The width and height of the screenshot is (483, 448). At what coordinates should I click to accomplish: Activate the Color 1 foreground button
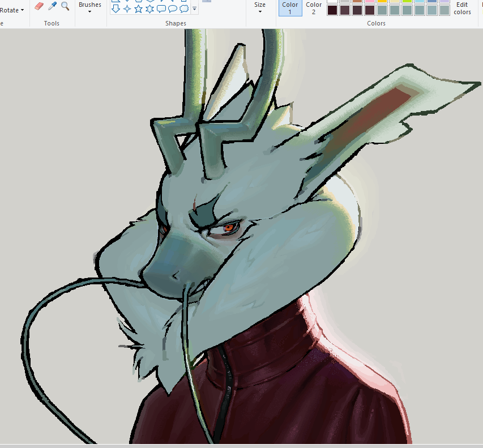pyautogui.click(x=290, y=8)
